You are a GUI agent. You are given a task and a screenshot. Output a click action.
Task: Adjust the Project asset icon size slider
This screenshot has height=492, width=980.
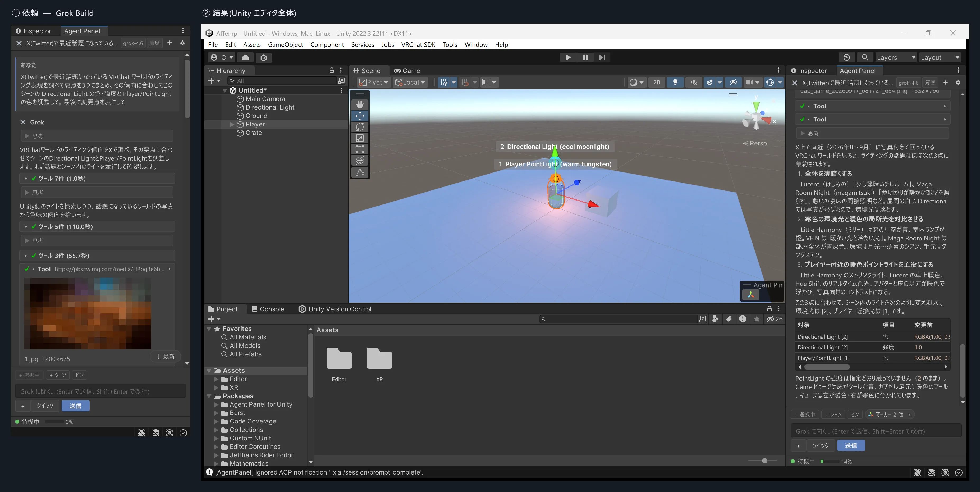(764, 461)
